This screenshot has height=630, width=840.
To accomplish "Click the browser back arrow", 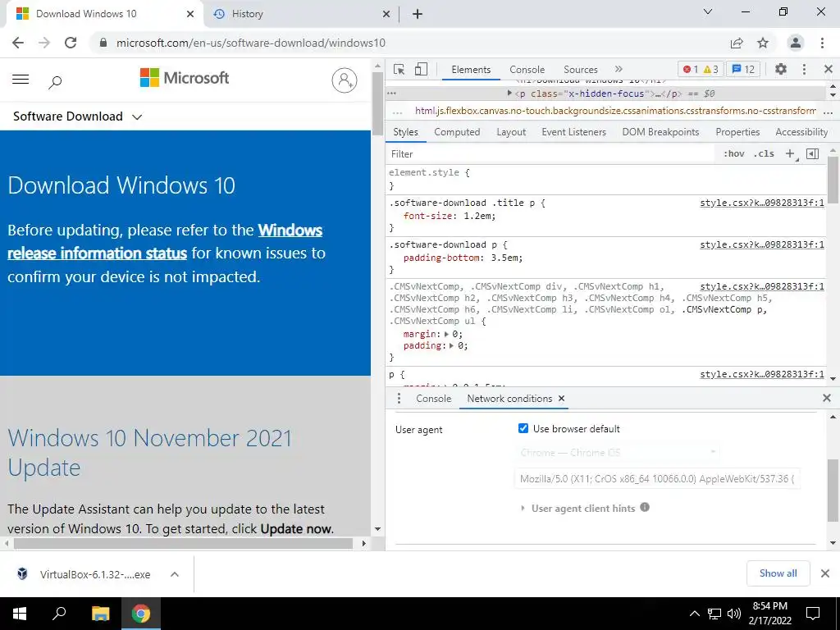I will point(18,43).
